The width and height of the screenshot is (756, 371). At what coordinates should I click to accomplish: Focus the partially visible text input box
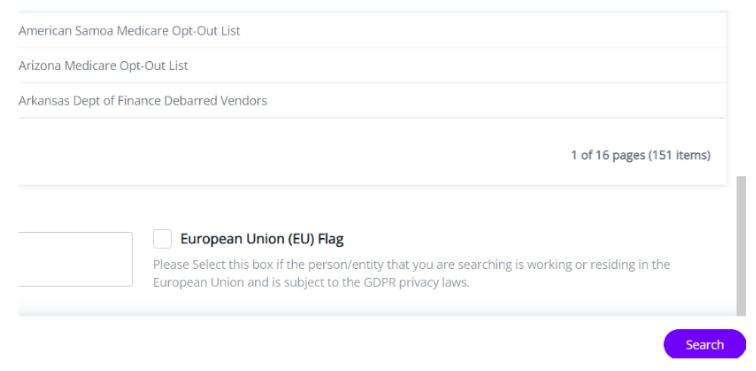(x=75, y=259)
